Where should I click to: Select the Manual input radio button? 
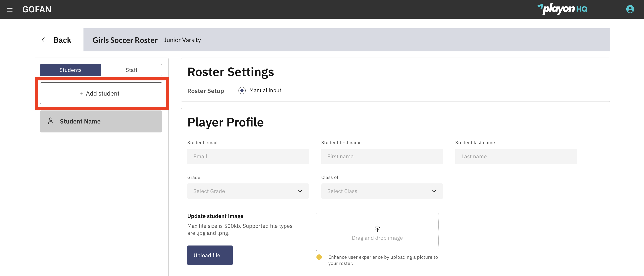pyautogui.click(x=242, y=90)
